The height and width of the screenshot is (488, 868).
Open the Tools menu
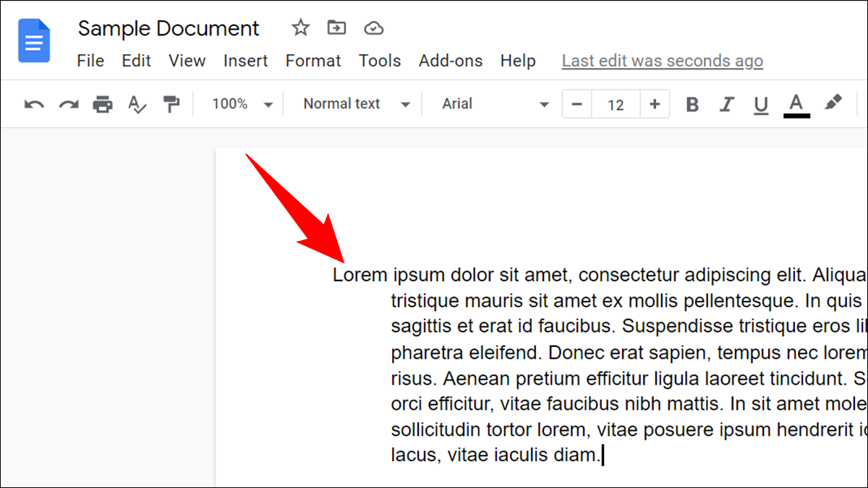(x=380, y=61)
